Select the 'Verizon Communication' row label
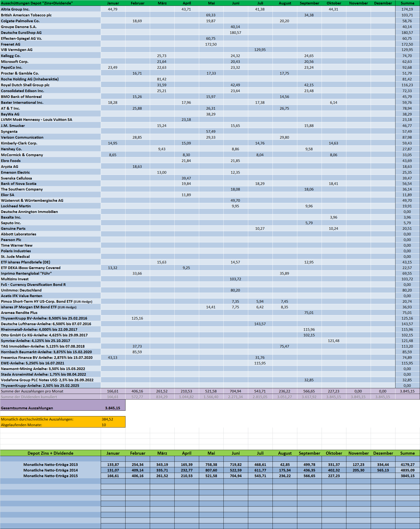 coord(22,137)
